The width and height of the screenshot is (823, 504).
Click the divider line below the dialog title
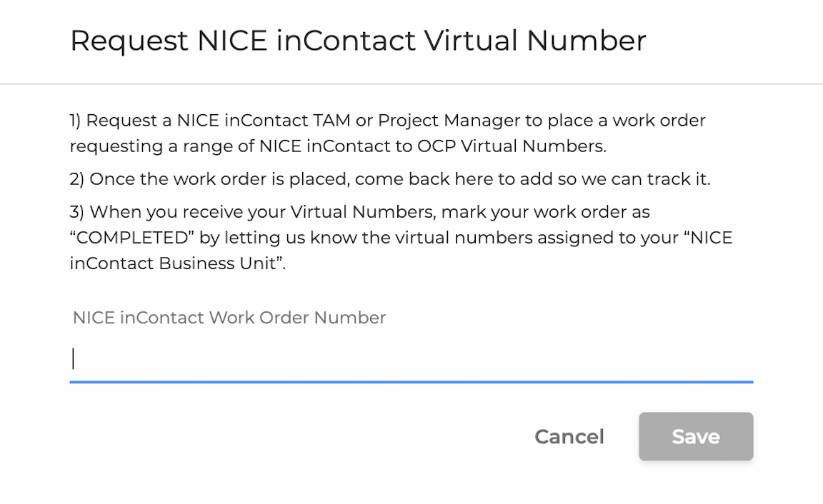[411, 84]
